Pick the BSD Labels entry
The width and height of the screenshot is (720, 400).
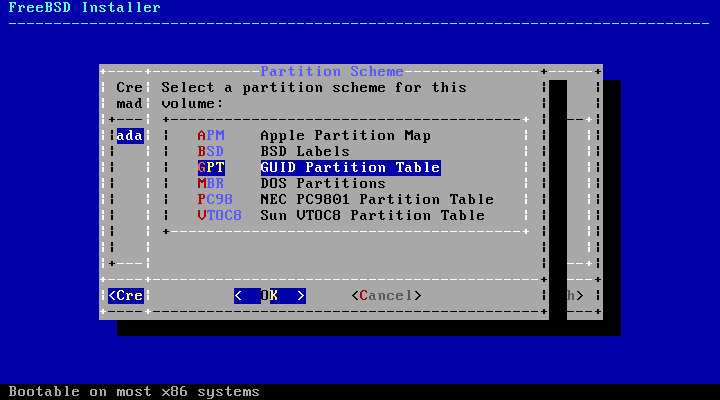pos(305,152)
